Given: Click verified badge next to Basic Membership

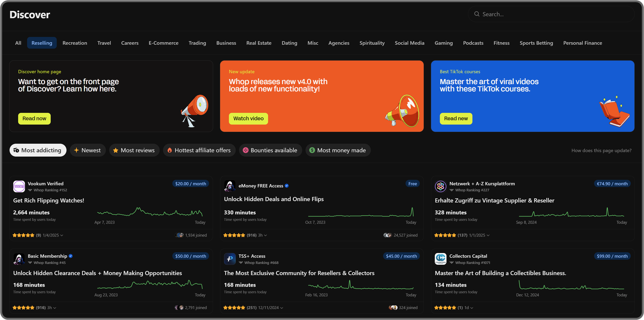Looking at the screenshot, I should point(70,256).
